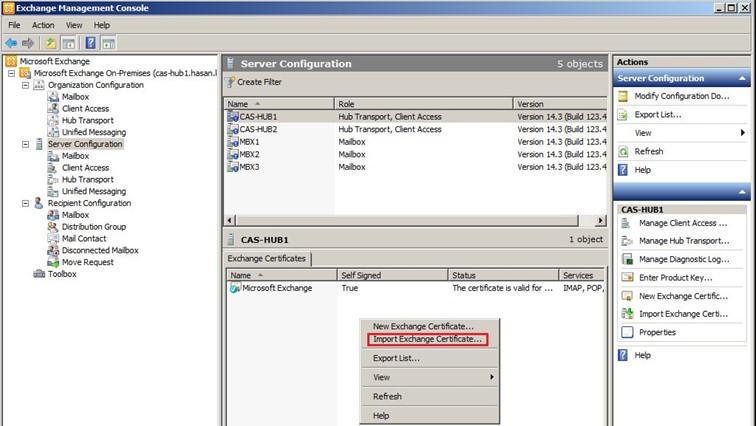Open View submenu in context menu
The height and width of the screenshot is (426, 756).
430,377
